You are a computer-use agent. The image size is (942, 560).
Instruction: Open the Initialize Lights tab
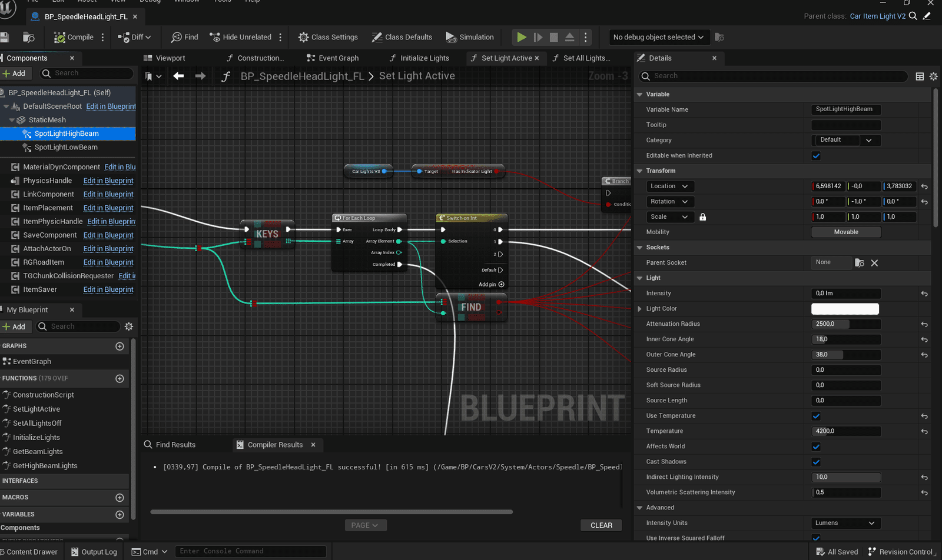pos(419,58)
